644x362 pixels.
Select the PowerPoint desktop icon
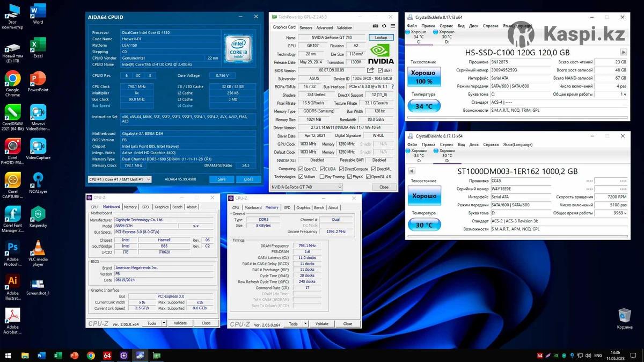[x=38, y=82]
